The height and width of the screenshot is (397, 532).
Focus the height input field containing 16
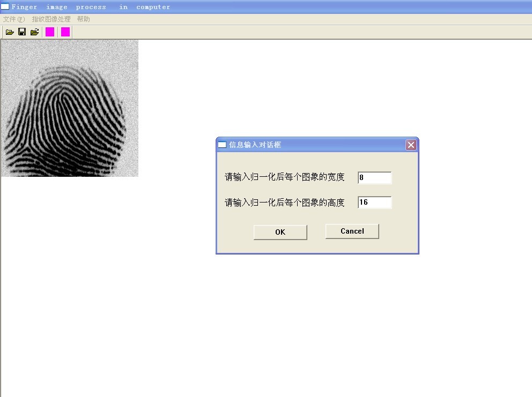(x=374, y=203)
